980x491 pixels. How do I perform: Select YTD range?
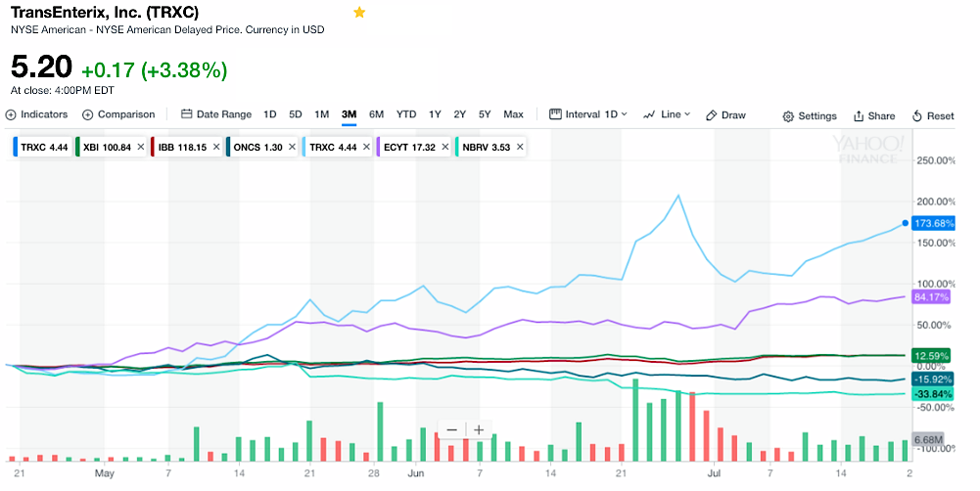click(x=406, y=114)
